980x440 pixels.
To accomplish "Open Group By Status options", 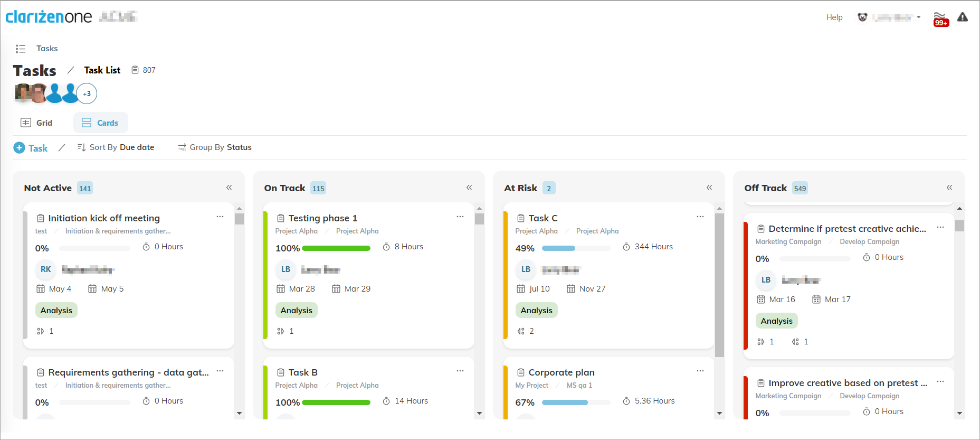I will click(215, 147).
